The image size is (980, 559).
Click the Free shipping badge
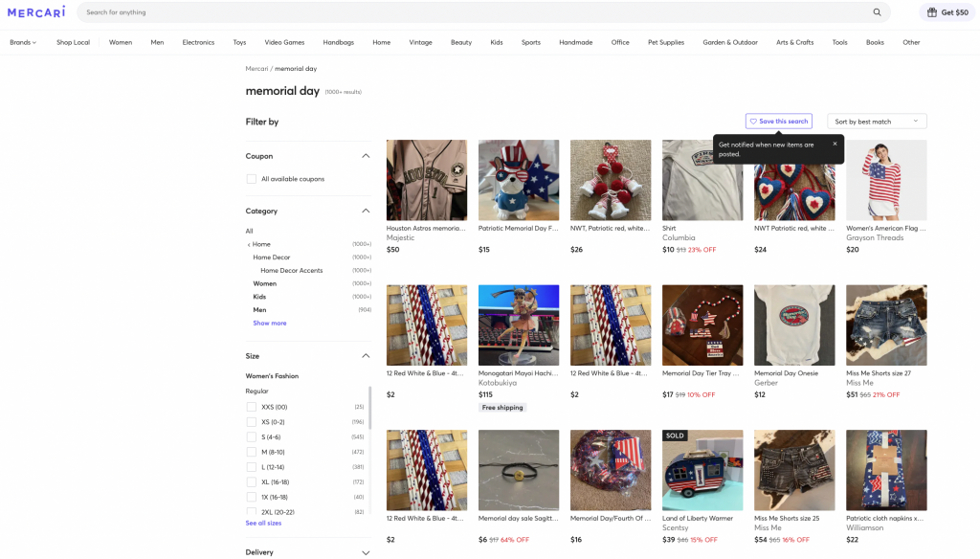[502, 408]
